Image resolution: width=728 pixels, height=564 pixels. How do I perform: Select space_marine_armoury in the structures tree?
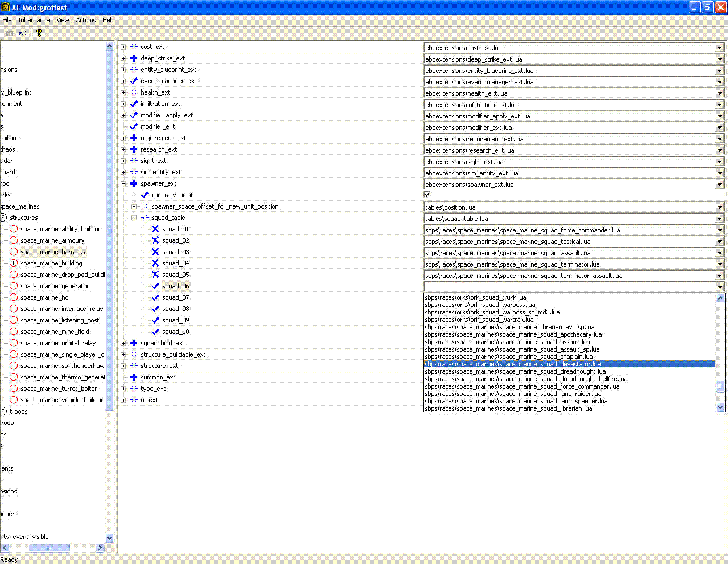(x=52, y=240)
